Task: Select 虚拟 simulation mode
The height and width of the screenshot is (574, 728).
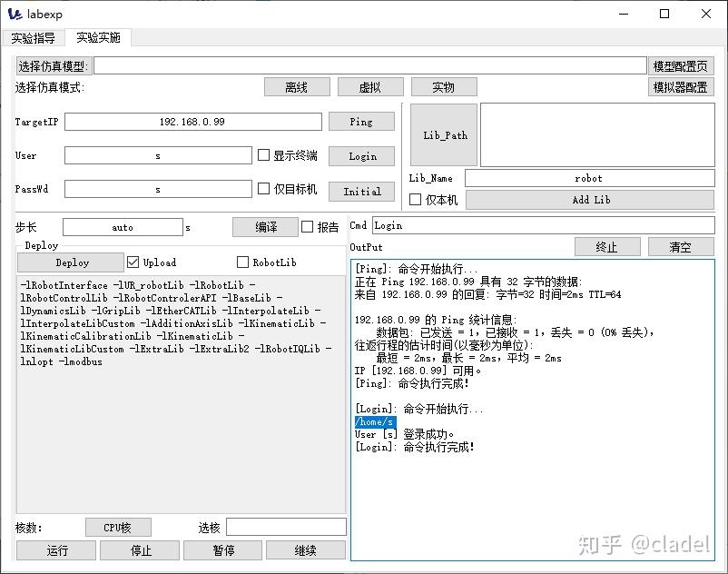Action: pyautogui.click(x=369, y=87)
